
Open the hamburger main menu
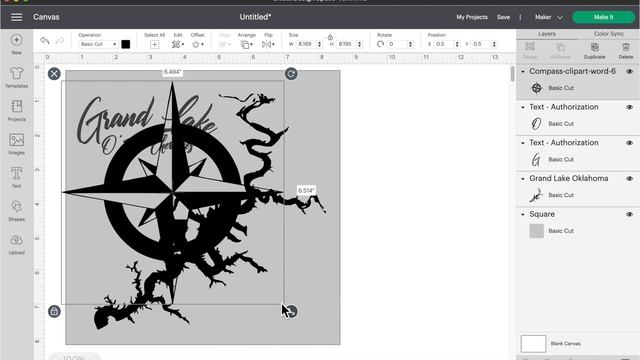tap(16, 17)
